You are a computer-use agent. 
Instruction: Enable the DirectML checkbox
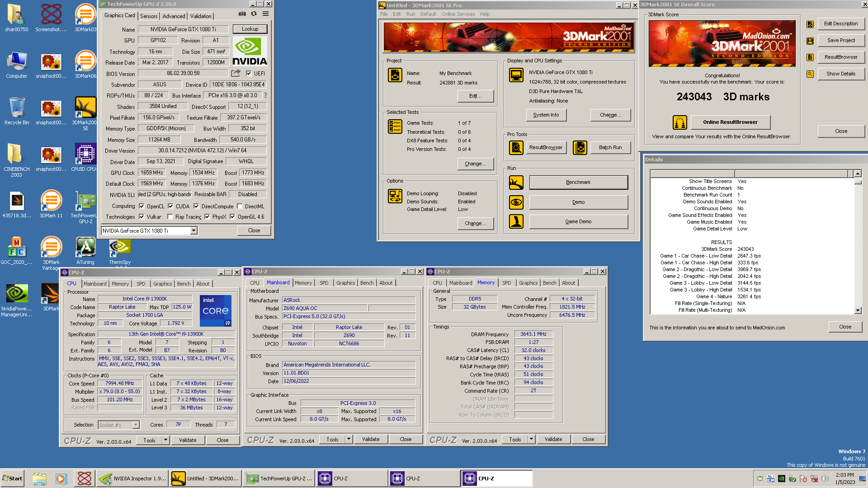240,206
